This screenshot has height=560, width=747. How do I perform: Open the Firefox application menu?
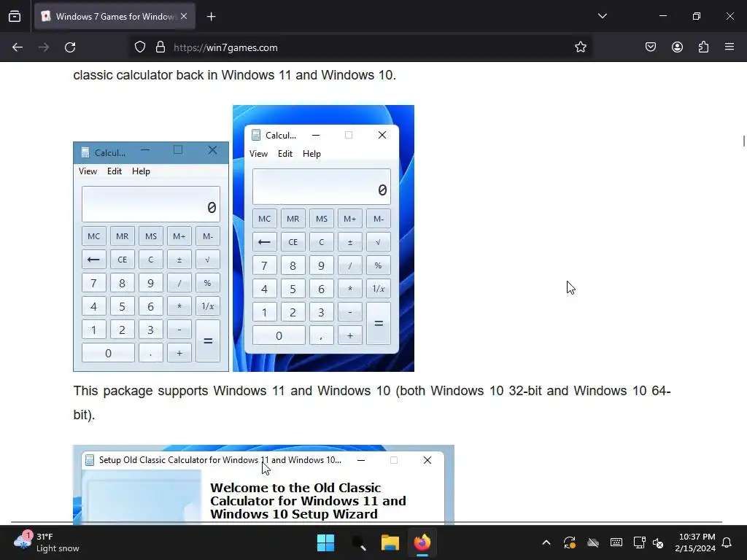click(x=729, y=47)
